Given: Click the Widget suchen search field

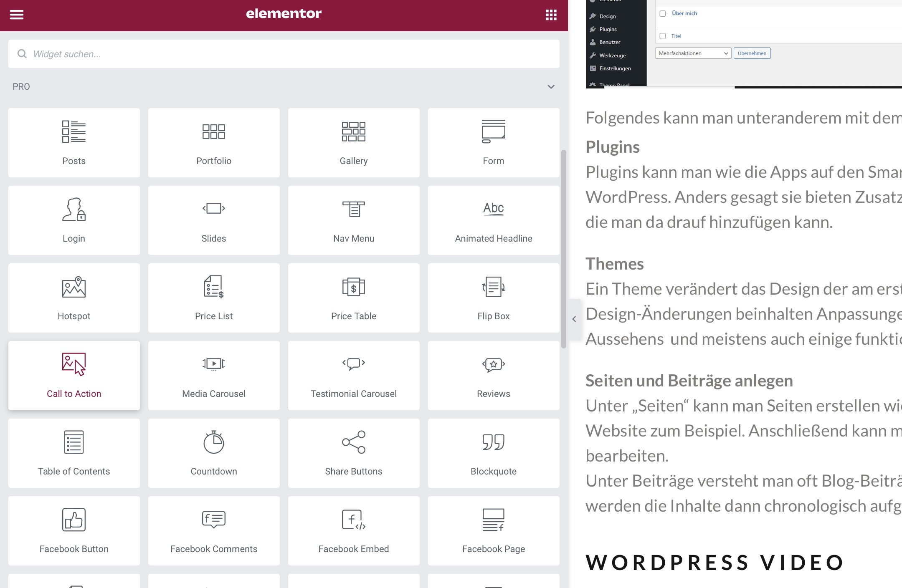Looking at the screenshot, I should tap(284, 54).
